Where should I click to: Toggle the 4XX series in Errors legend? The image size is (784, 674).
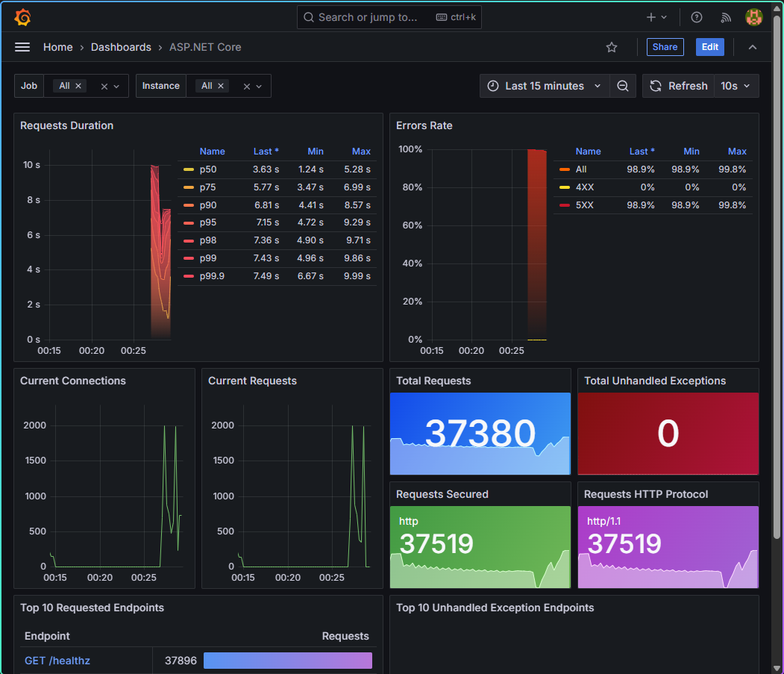click(x=585, y=187)
